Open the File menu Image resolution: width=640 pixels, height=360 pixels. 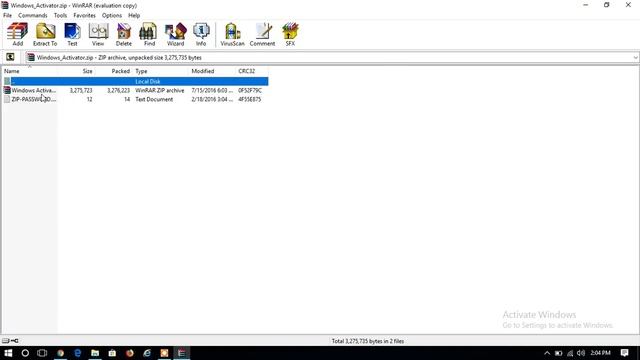click(x=7, y=16)
